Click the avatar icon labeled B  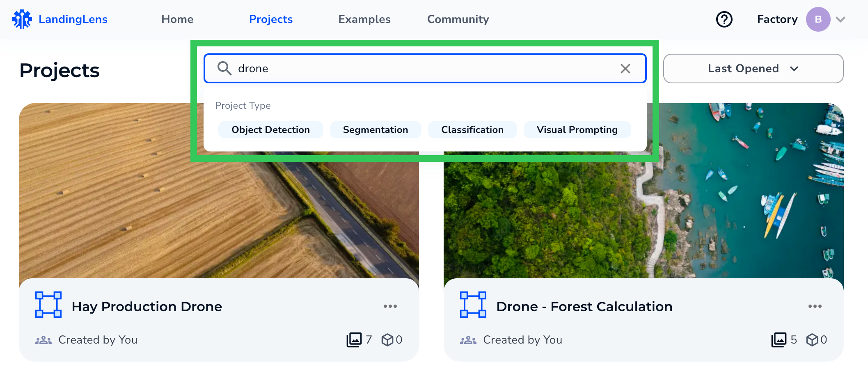tap(818, 19)
